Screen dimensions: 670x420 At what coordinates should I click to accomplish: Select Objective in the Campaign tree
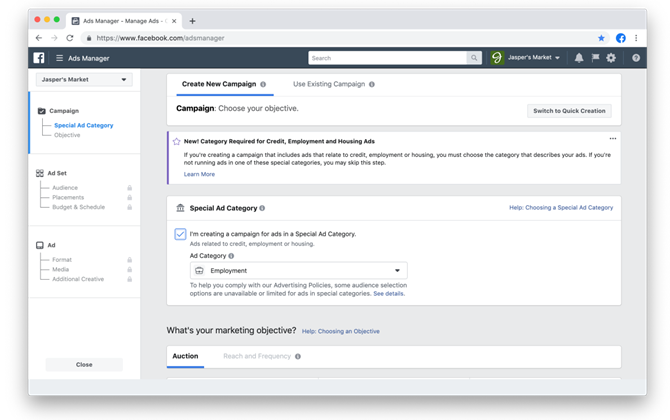pos(67,135)
